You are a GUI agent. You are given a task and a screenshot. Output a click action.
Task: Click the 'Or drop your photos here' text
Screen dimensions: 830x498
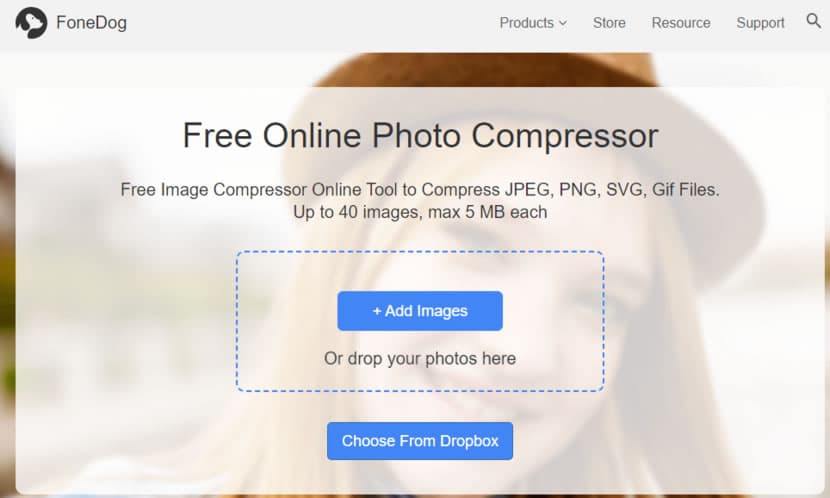click(x=420, y=358)
